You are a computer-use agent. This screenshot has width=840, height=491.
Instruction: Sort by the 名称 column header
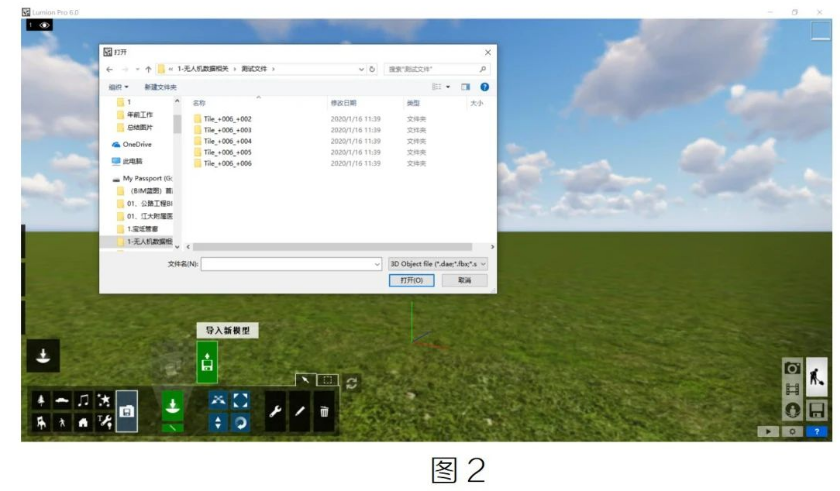point(199,103)
